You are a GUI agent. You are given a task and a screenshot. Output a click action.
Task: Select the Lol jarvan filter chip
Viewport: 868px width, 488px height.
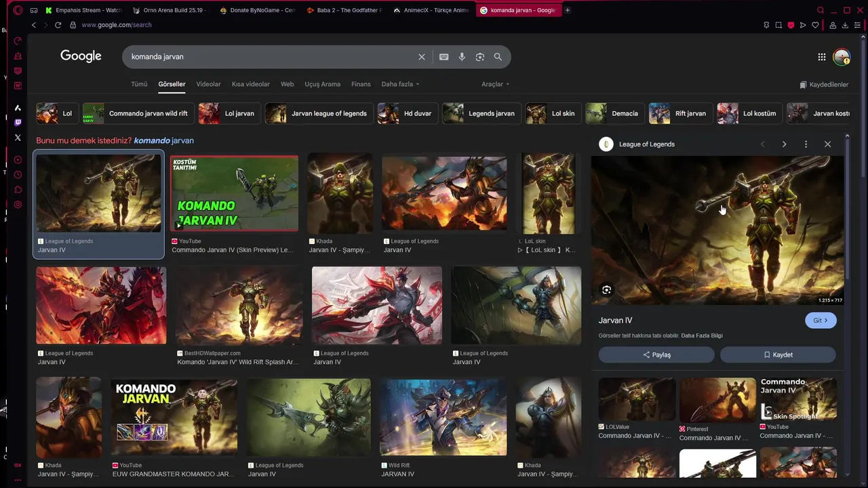pos(229,113)
